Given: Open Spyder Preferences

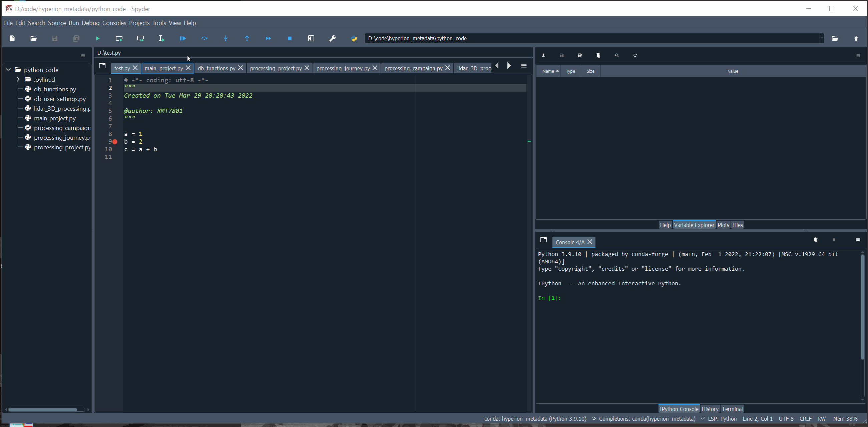Looking at the screenshot, I should click(333, 38).
